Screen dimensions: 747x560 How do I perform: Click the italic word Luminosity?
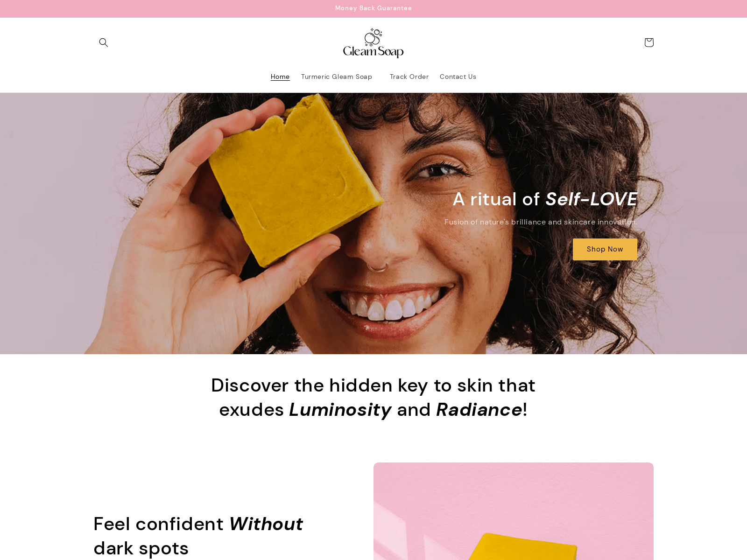click(x=340, y=410)
